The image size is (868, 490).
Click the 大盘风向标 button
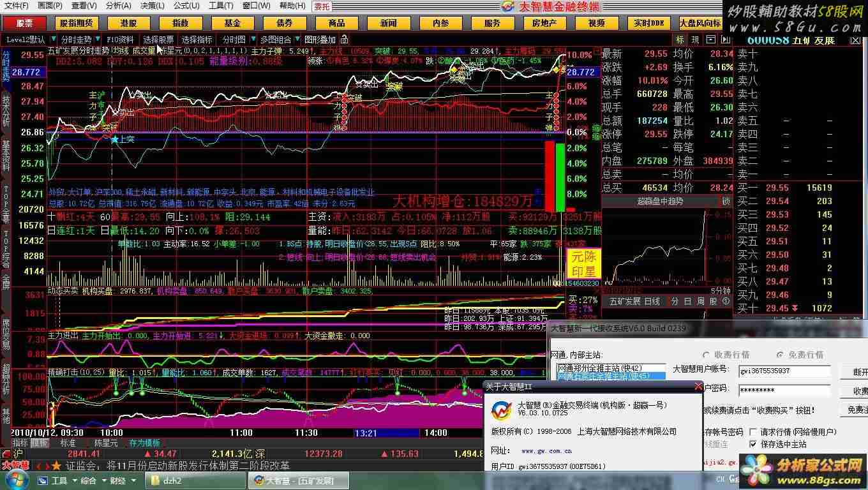(x=700, y=23)
